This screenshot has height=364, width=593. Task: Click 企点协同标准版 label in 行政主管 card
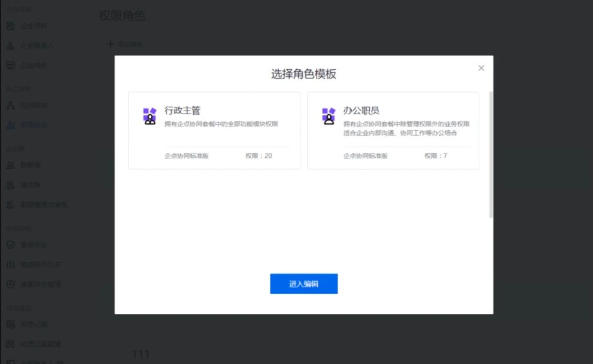(x=187, y=155)
